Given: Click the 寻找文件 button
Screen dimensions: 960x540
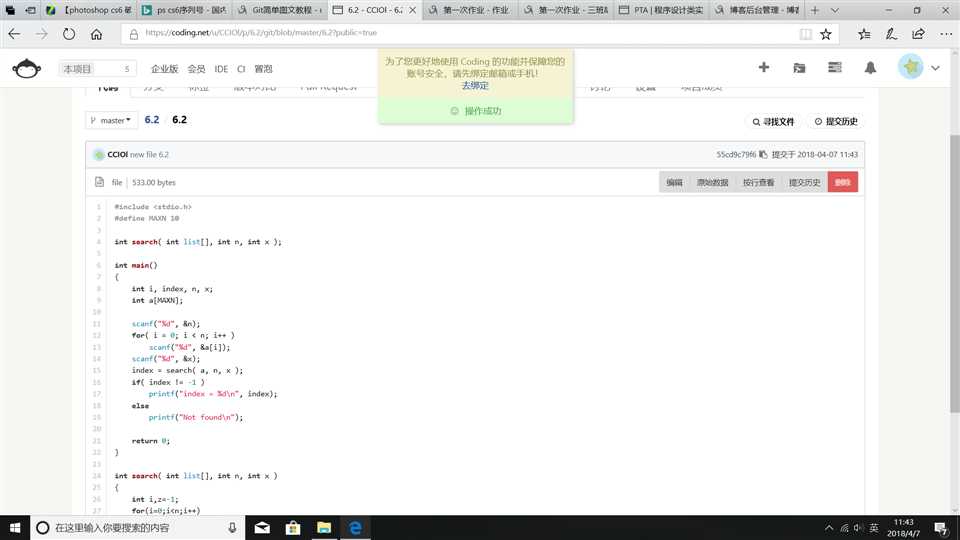Looking at the screenshot, I should pos(773,122).
